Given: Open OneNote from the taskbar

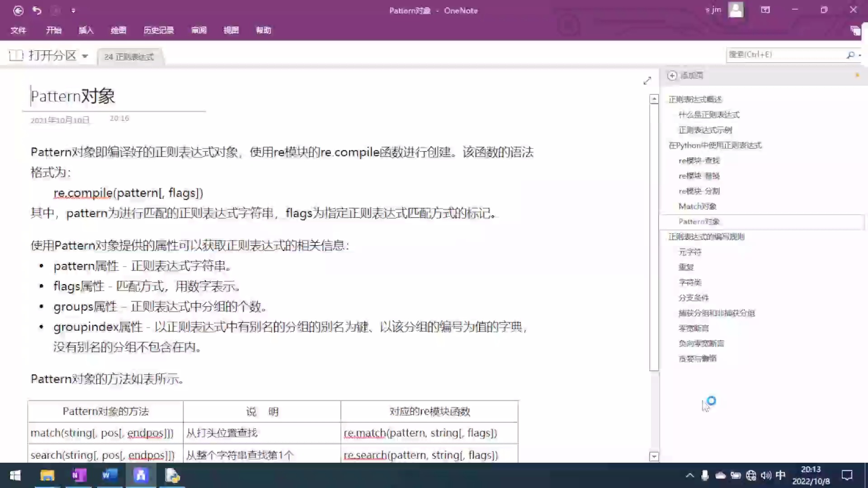Looking at the screenshot, I should pyautogui.click(x=78, y=475).
